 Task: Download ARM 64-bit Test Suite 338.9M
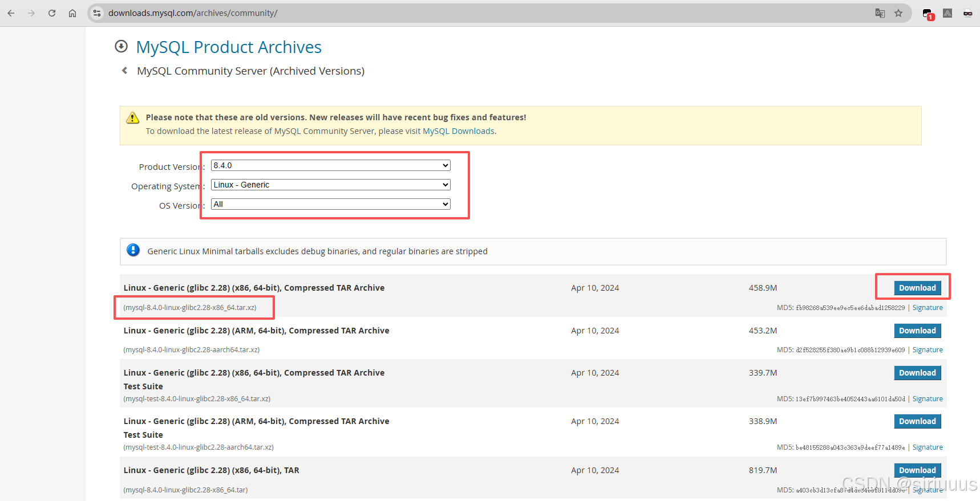click(917, 421)
